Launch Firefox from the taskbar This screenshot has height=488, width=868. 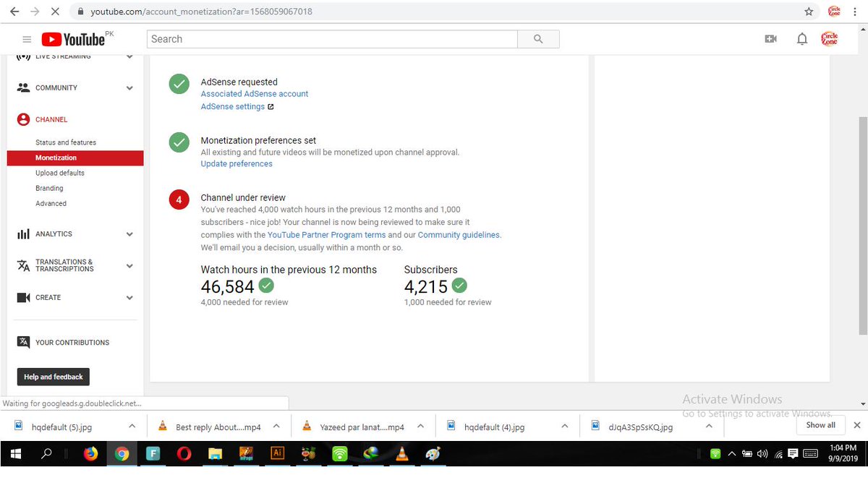point(90,454)
